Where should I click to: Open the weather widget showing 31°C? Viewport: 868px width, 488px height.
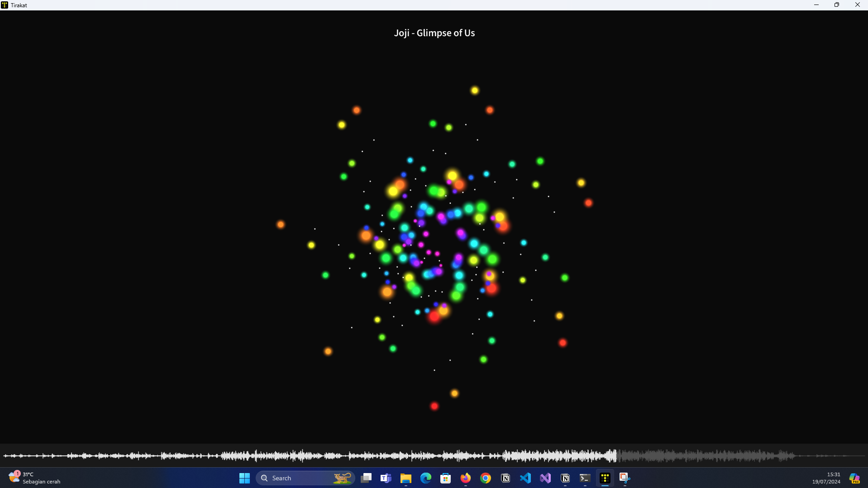35,478
